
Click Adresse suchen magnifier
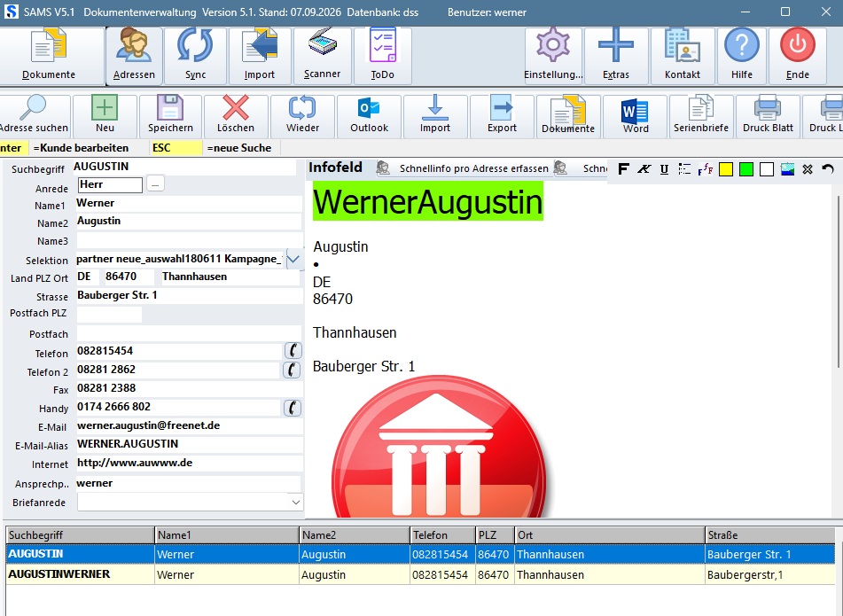[x=34, y=115]
